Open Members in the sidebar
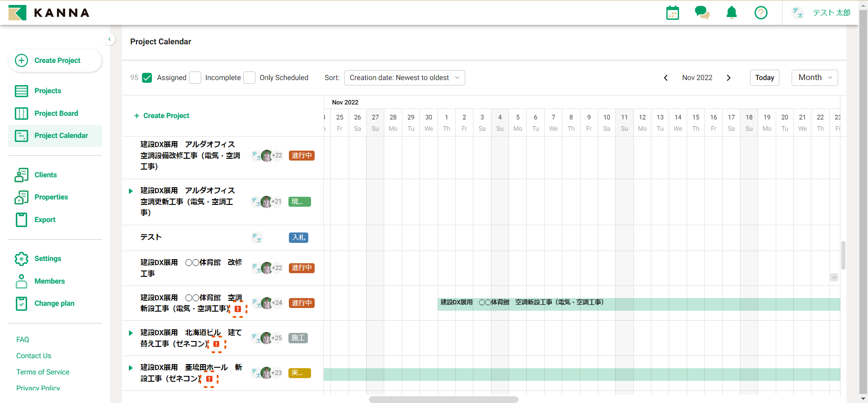 [x=49, y=281]
